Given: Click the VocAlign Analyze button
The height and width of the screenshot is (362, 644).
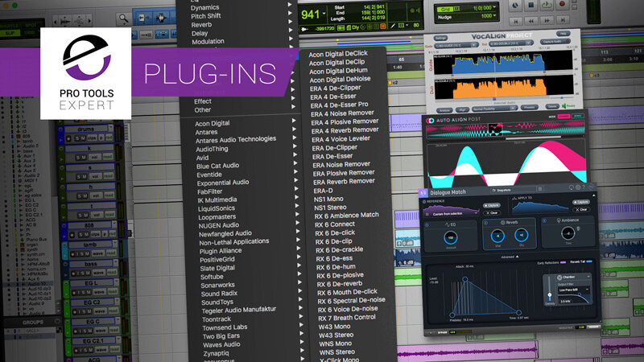Looking at the screenshot, I should [x=444, y=110].
